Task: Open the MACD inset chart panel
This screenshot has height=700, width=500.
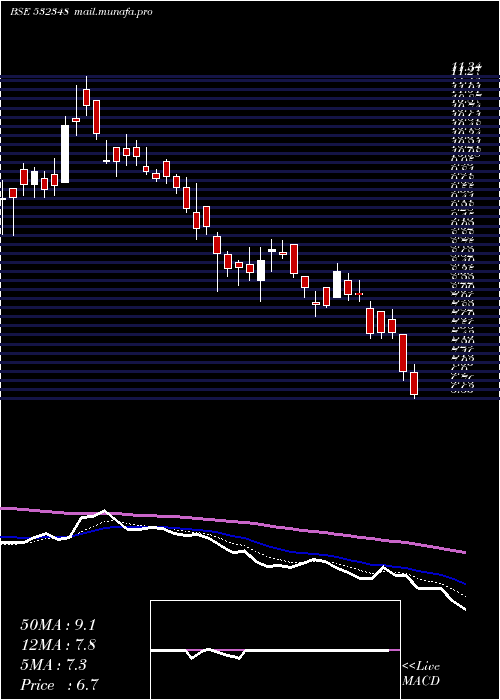Action: [275, 650]
